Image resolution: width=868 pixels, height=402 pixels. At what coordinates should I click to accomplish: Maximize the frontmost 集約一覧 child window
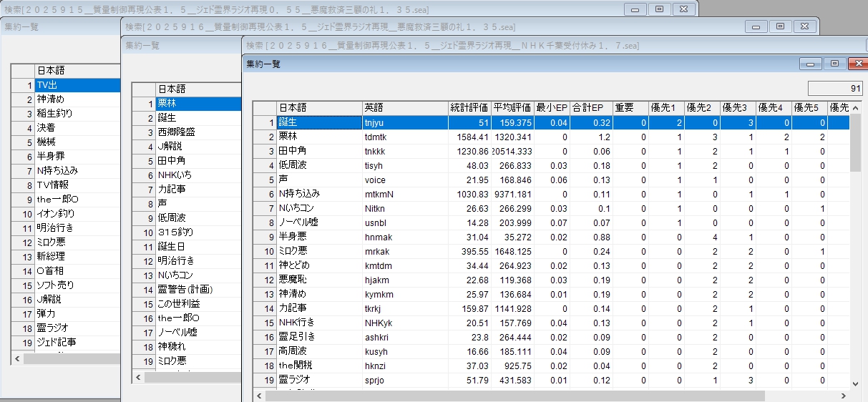point(834,64)
